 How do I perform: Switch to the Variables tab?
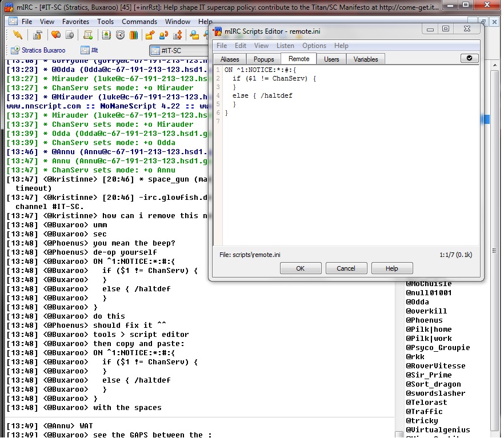[366, 59]
